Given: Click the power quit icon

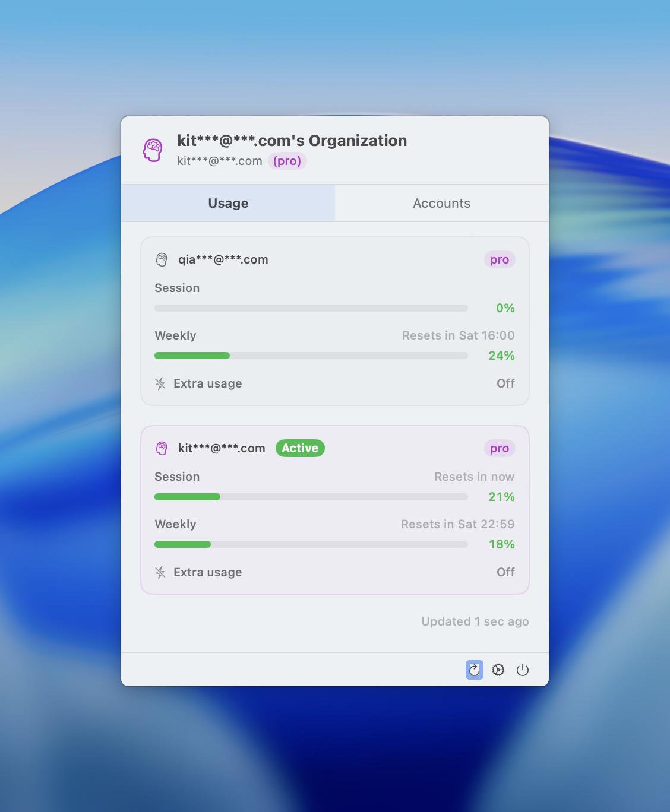Looking at the screenshot, I should pyautogui.click(x=523, y=670).
